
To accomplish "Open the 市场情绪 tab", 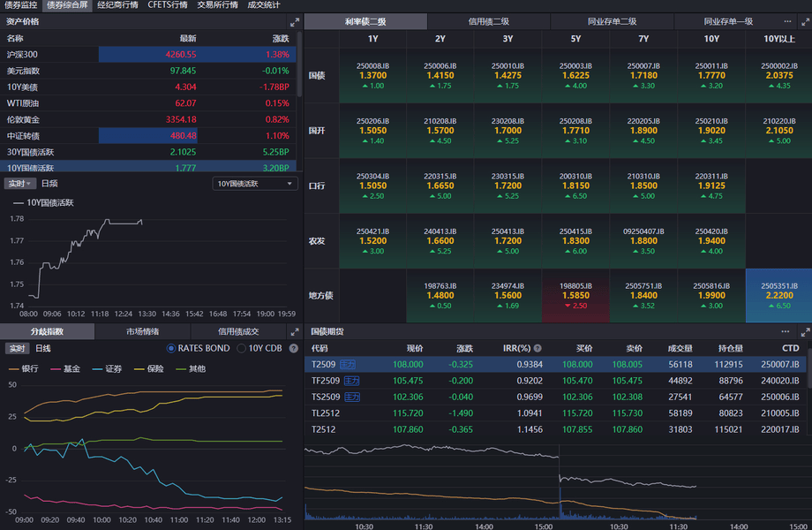I will 142,332.
